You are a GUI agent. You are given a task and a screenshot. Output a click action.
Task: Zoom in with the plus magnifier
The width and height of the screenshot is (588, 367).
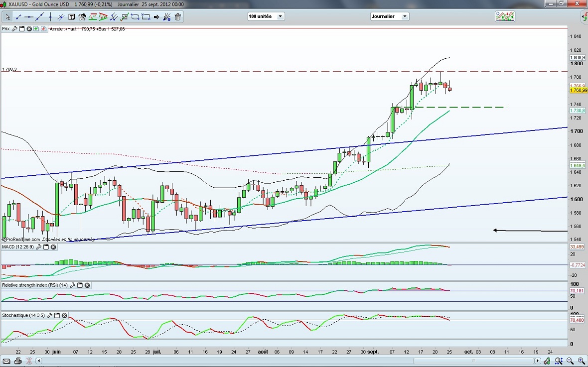point(581,361)
